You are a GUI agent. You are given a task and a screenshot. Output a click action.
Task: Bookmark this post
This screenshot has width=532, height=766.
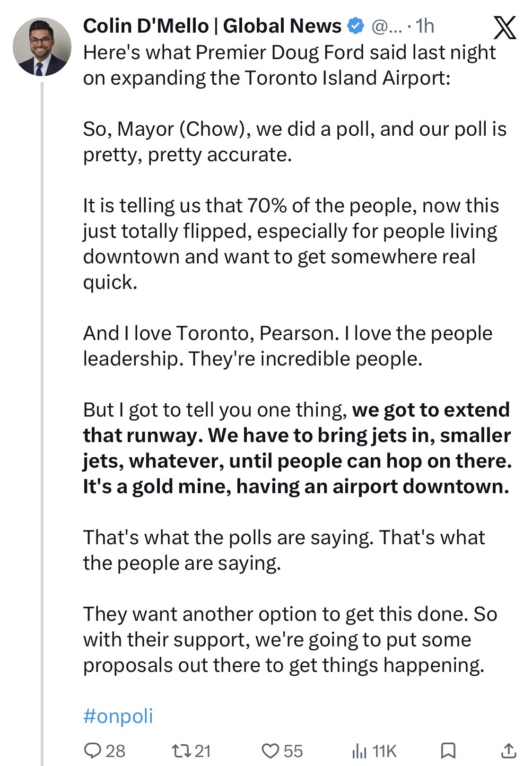click(448, 750)
